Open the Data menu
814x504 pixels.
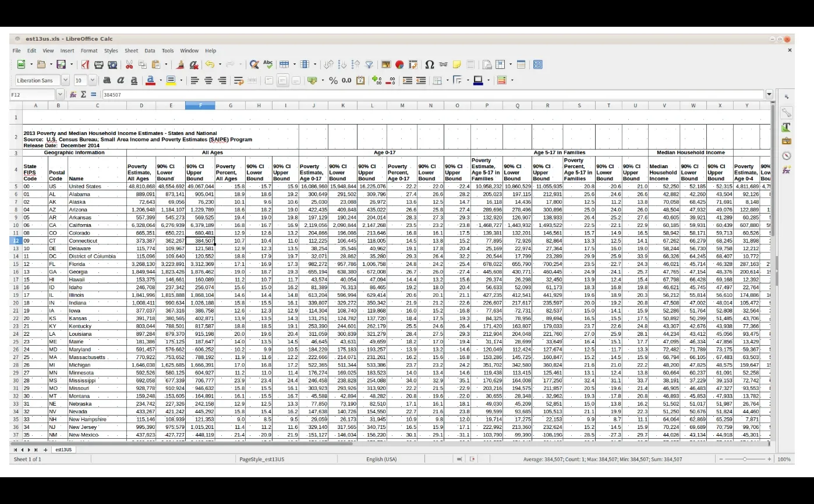coord(150,51)
